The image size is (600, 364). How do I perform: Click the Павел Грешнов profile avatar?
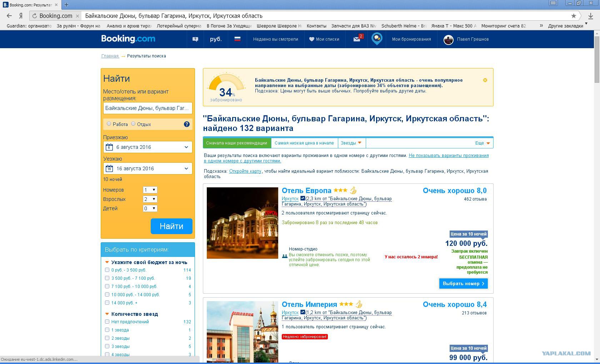click(448, 40)
